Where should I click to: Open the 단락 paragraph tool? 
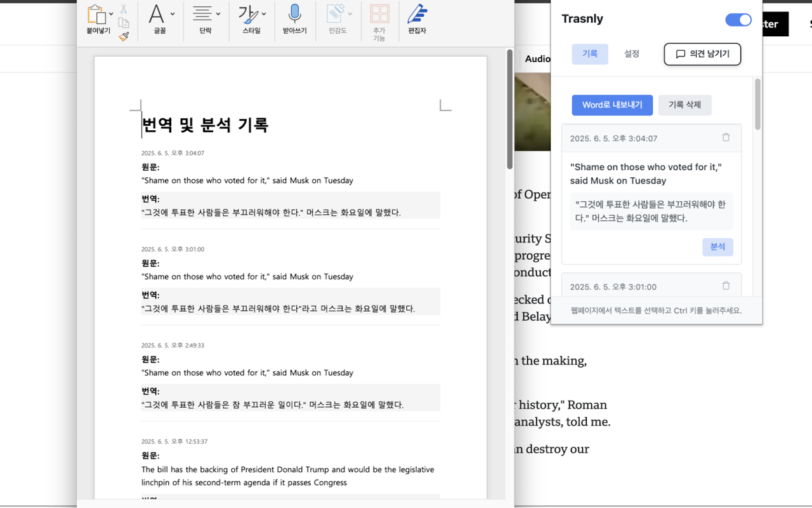(202, 13)
